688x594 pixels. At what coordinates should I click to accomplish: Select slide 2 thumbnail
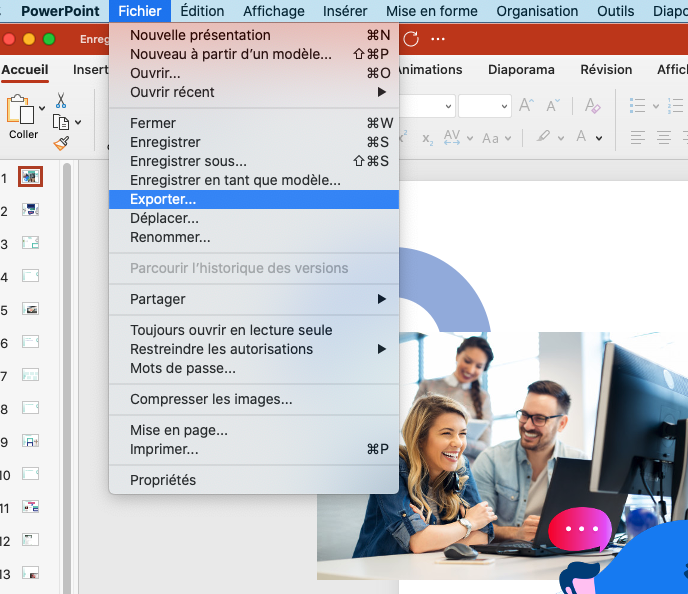click(30, 210)
